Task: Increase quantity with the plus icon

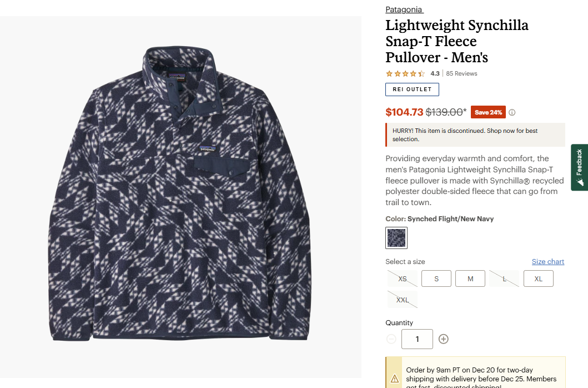Action: [443, 339]
